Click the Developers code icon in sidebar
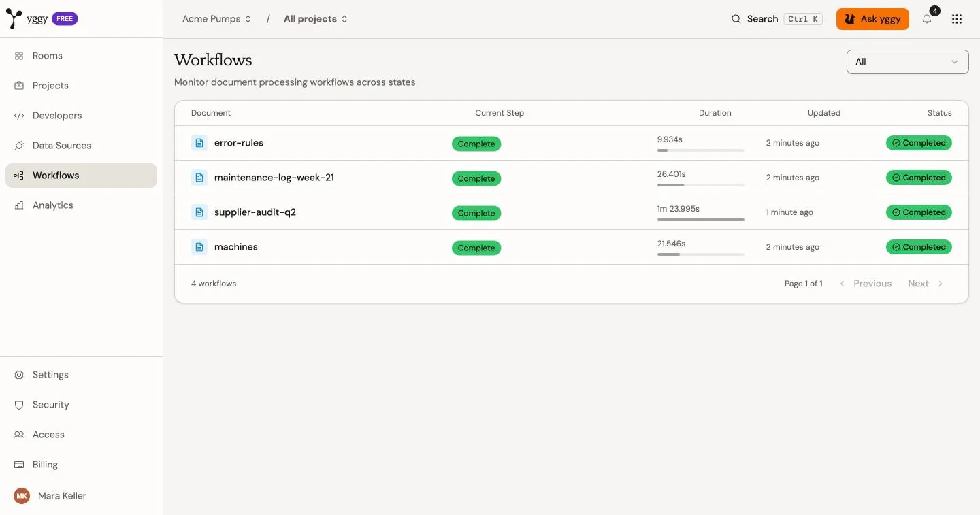 pos(19,116)
